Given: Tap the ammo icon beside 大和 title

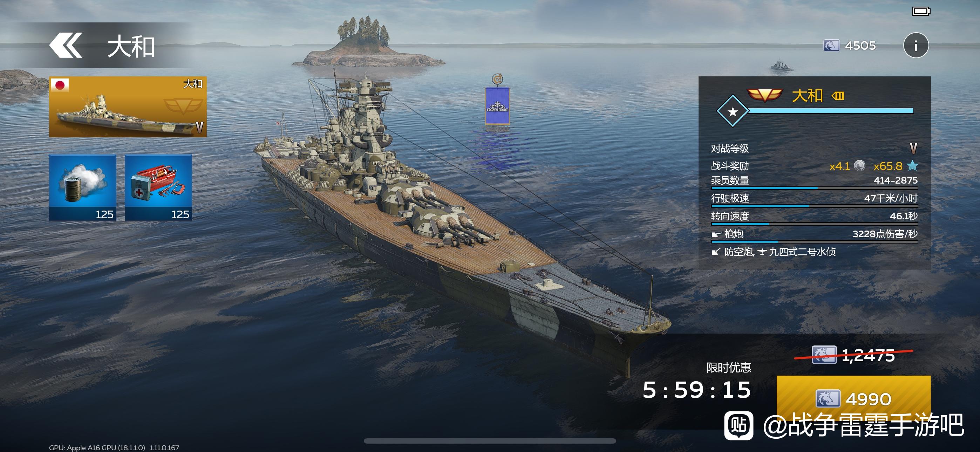Looking at the screenshot, I should 838,96.
